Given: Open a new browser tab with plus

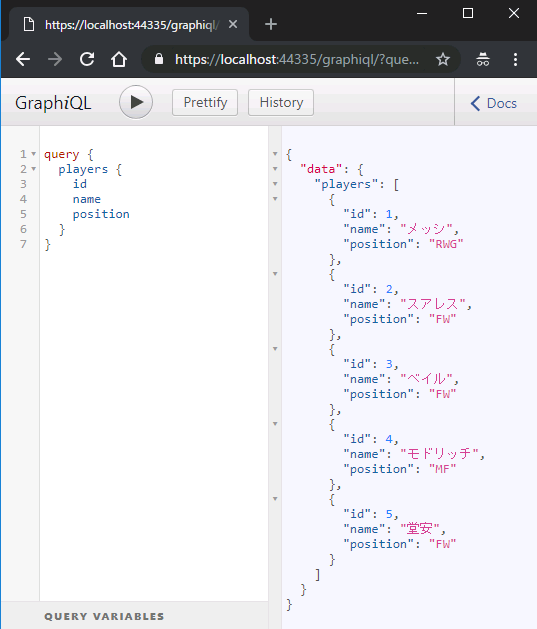Looking at the screenshot, I should click(x=271, y=24).
